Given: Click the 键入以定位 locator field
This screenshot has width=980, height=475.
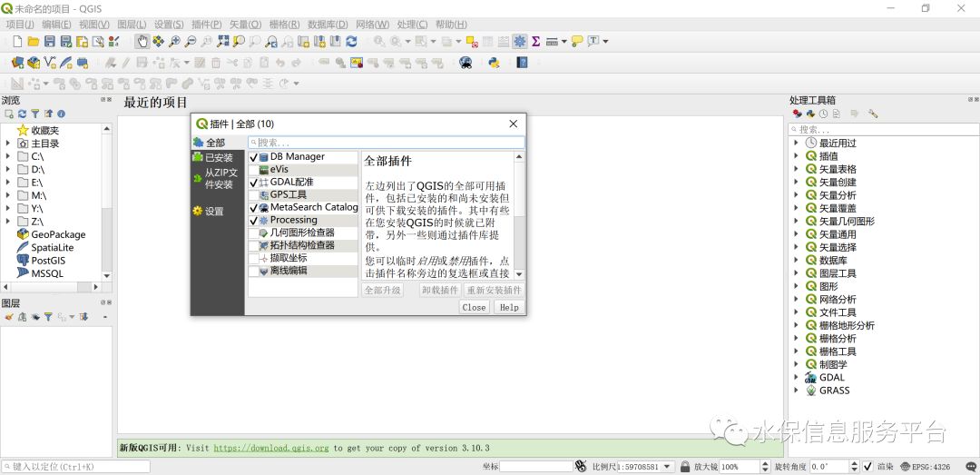Looking at the screenshot, I should tap(75, 467).
